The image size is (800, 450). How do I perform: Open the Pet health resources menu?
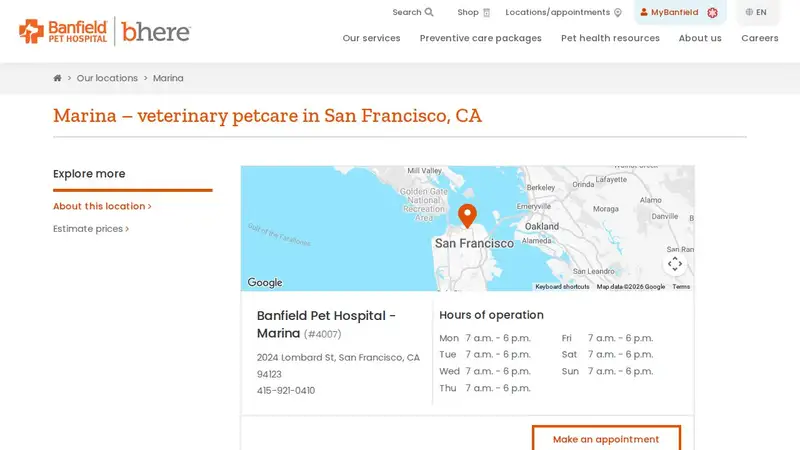click(610, 38)
